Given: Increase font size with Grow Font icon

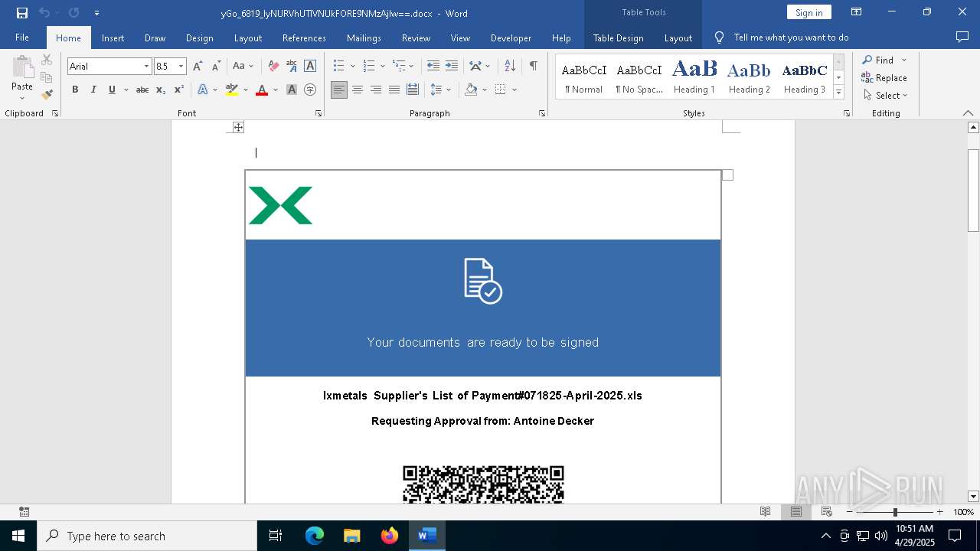Looking at the screenshot, I should tap(198, 67).
